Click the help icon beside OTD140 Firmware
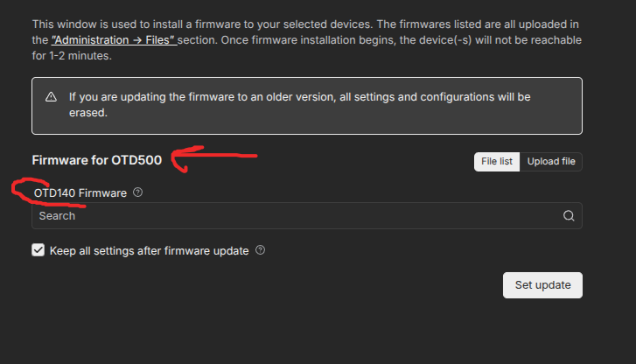Screen dimensions: 636x364 tap(138, 192)
